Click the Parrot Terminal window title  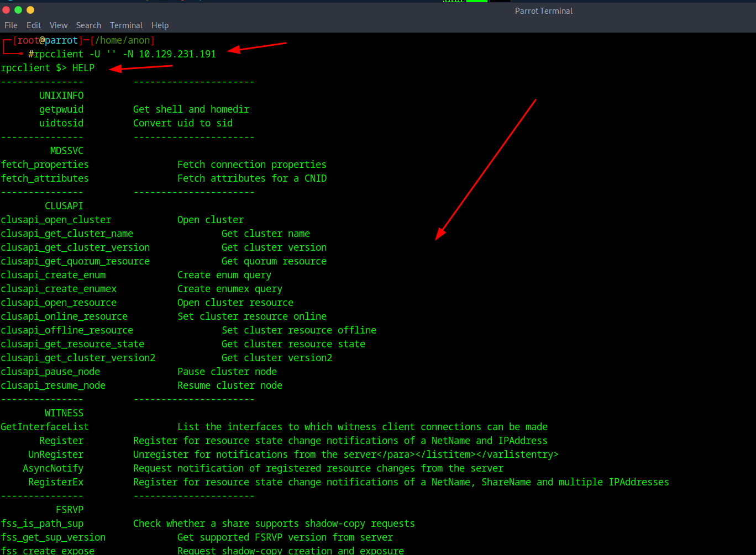pos(543,11)
